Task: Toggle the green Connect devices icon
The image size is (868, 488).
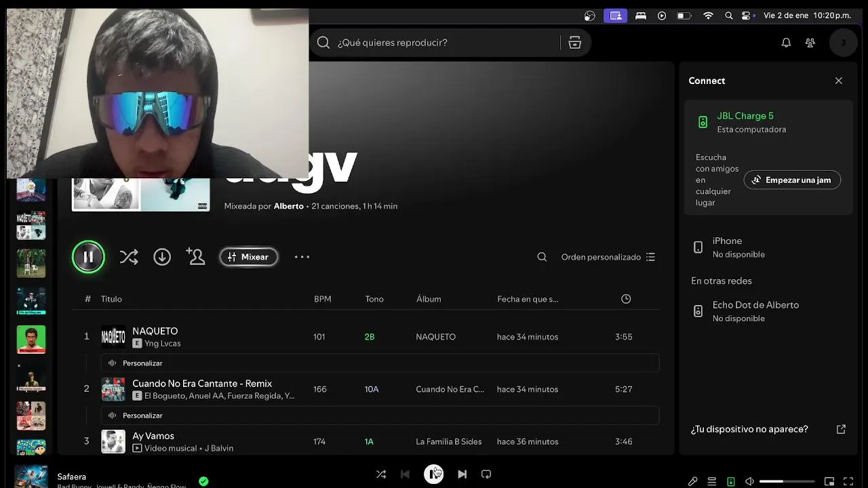Action: [x=730, y=481]
